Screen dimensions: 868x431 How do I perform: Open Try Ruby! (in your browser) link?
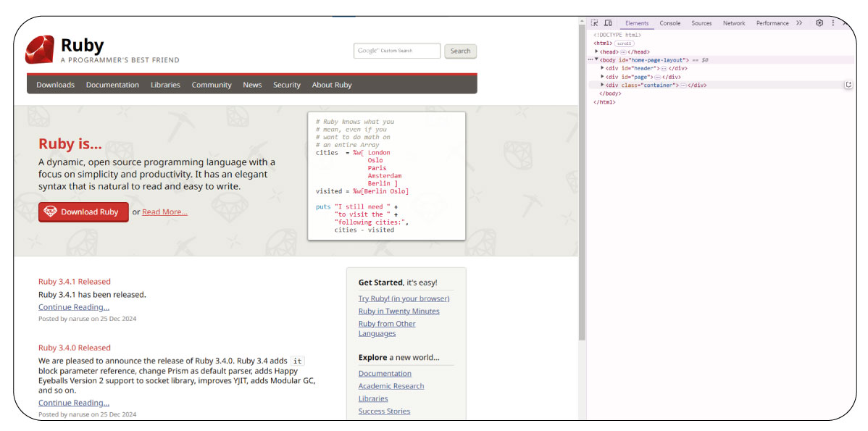pyautogui.click(x=404, y=298)
